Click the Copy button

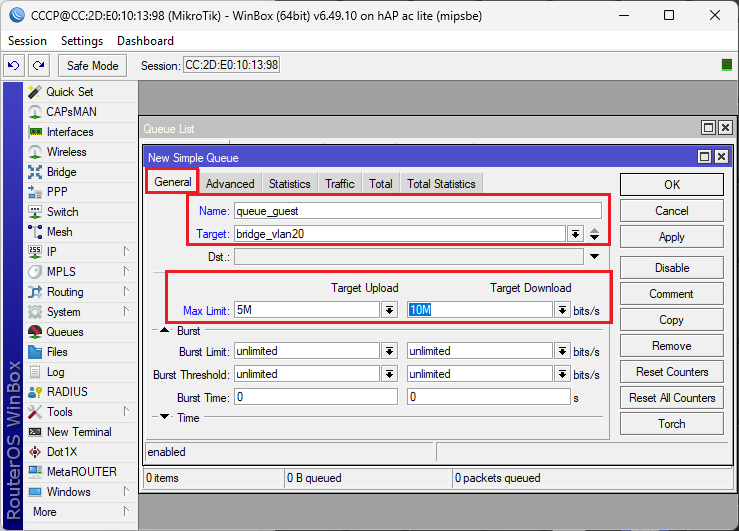pyautogui.click(x=672, y=320)
